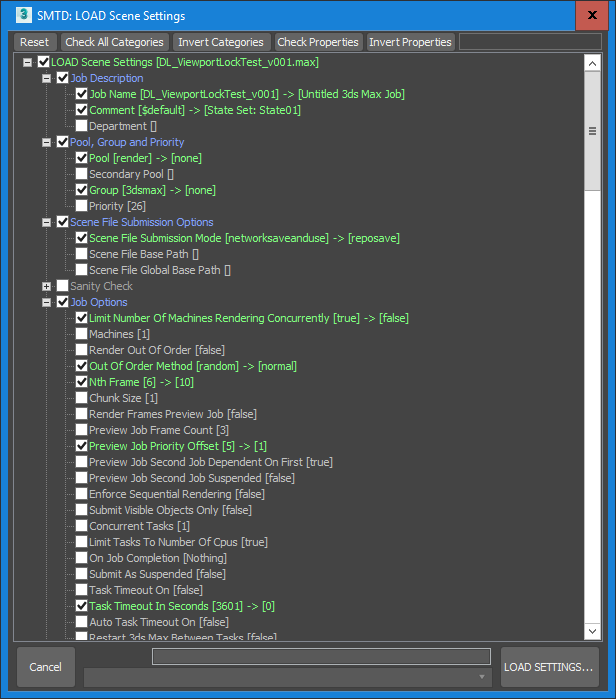Click LOAD SETTINGS... button
The height and width of the screenshot is (699, 616).
tap(549, 667)
